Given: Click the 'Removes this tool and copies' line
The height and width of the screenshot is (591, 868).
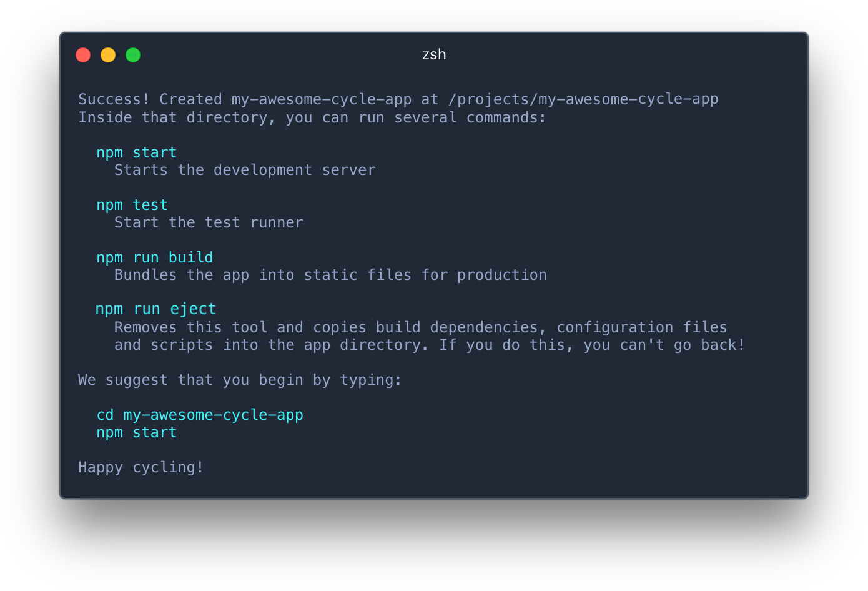Looking at the screenshot, I should [x=421, y=328].
